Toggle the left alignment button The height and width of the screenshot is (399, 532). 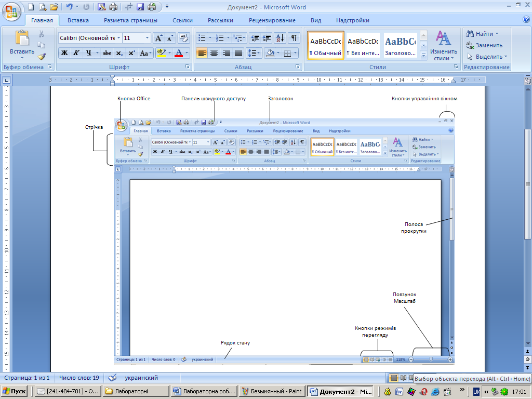tap(202, 53)
